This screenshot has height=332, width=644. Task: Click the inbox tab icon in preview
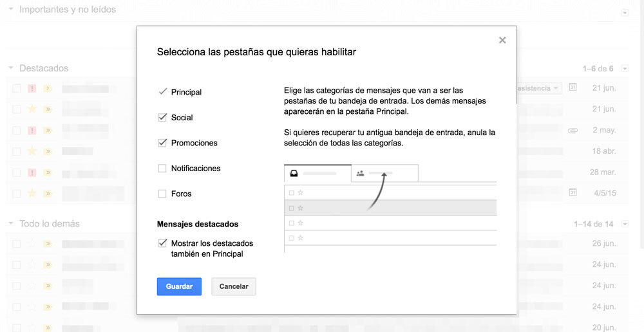(x=294, y=174)
